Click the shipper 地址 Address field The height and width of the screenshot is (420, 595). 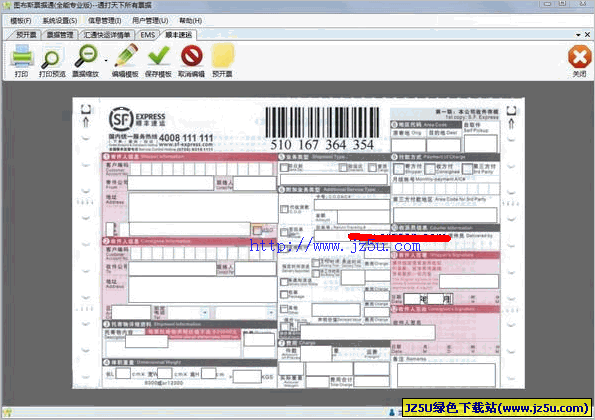click(203, 208)
